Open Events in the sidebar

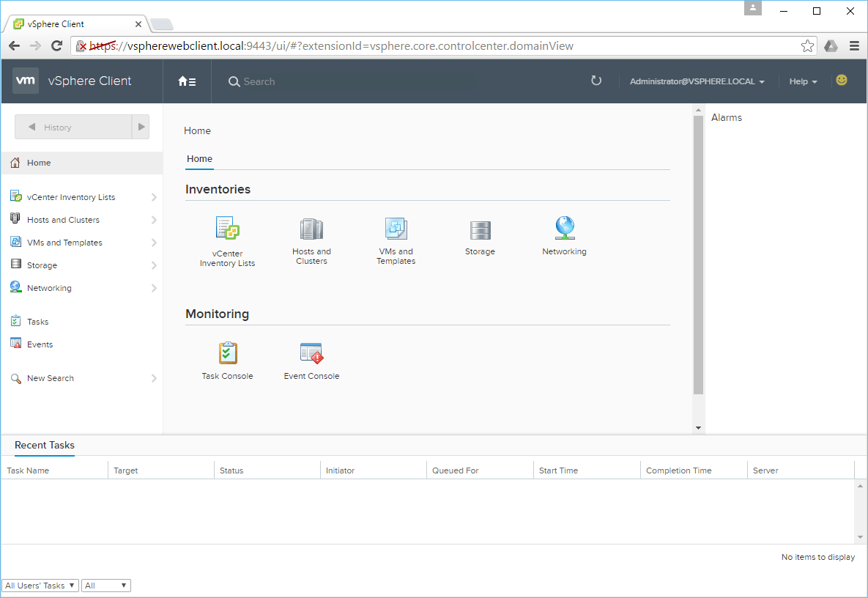pyautogui.click(x=40, y=344)
